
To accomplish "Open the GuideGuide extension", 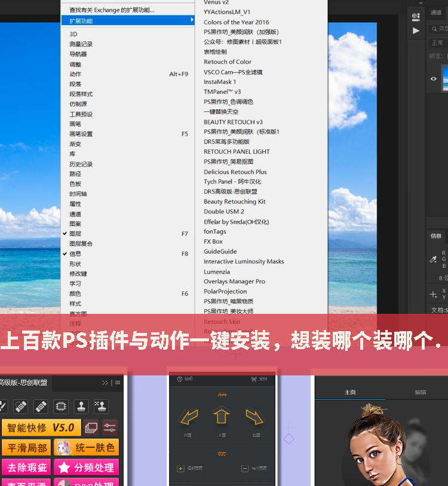I will click(220, 251).
